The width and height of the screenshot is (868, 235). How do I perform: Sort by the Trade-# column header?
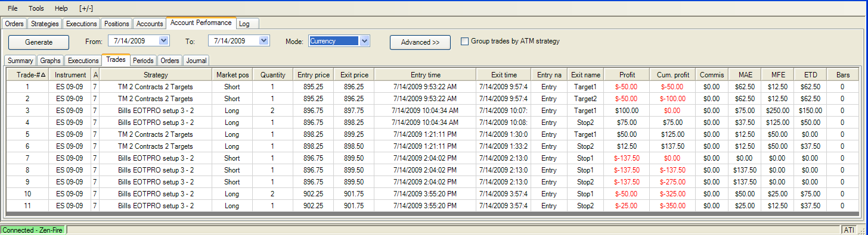click(27, 75)
